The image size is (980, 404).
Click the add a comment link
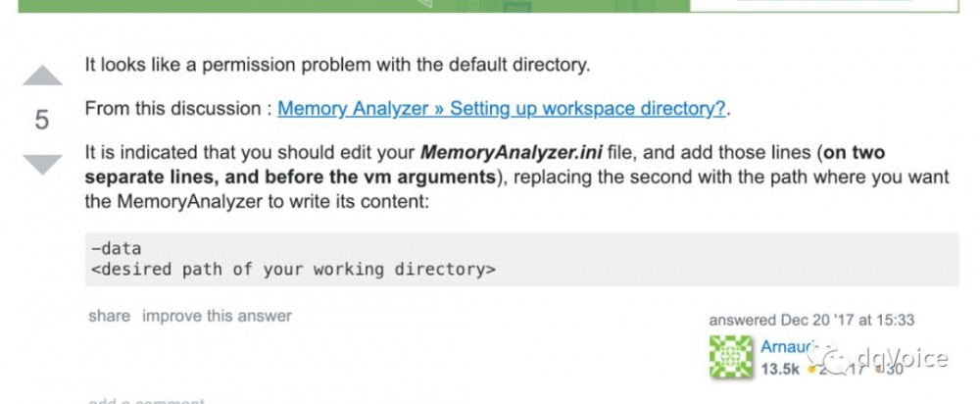[x=147, y=401]
